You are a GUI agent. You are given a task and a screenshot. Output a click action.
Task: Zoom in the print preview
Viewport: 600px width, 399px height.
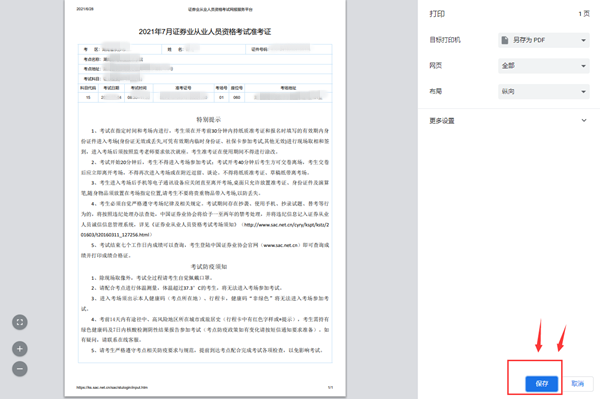pos(20,349)
